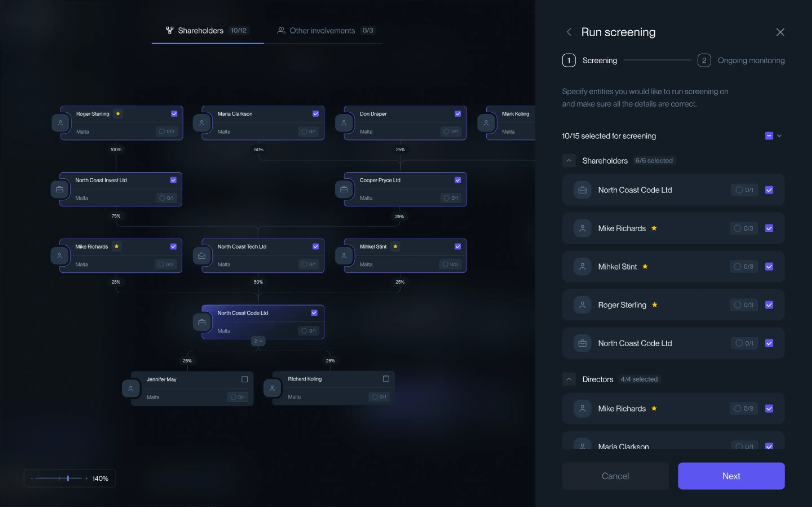Click the zoom-out minus icon

click(x=32, y=479)
